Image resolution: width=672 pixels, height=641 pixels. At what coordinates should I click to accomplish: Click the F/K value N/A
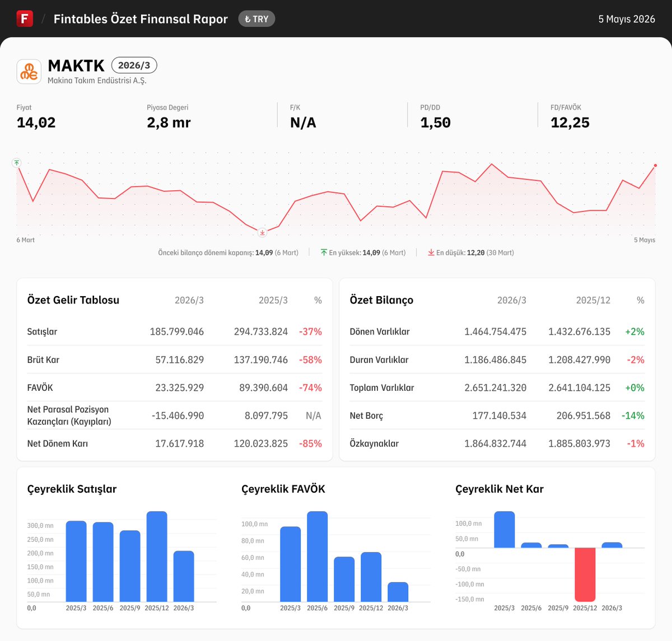[303, 123]
